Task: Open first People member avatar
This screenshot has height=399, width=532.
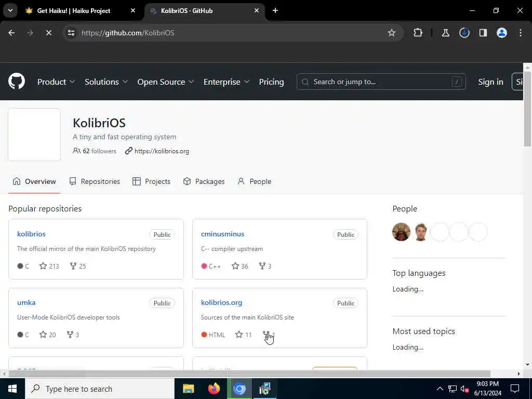Action: pyautogui.click(x=401, y=232)
